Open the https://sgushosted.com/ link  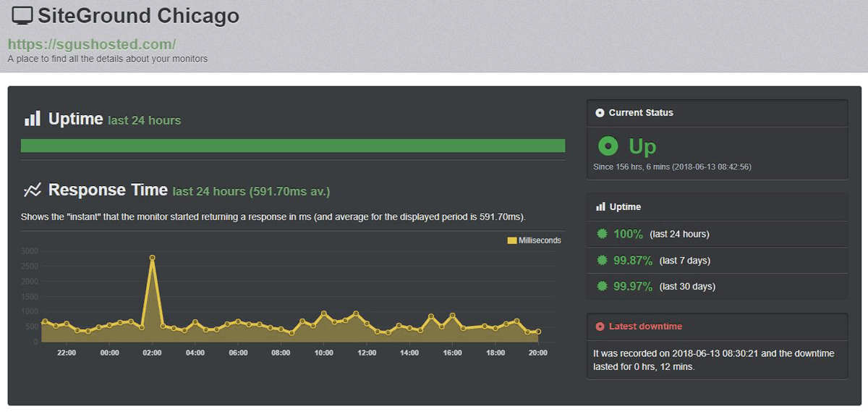[92, 44]
